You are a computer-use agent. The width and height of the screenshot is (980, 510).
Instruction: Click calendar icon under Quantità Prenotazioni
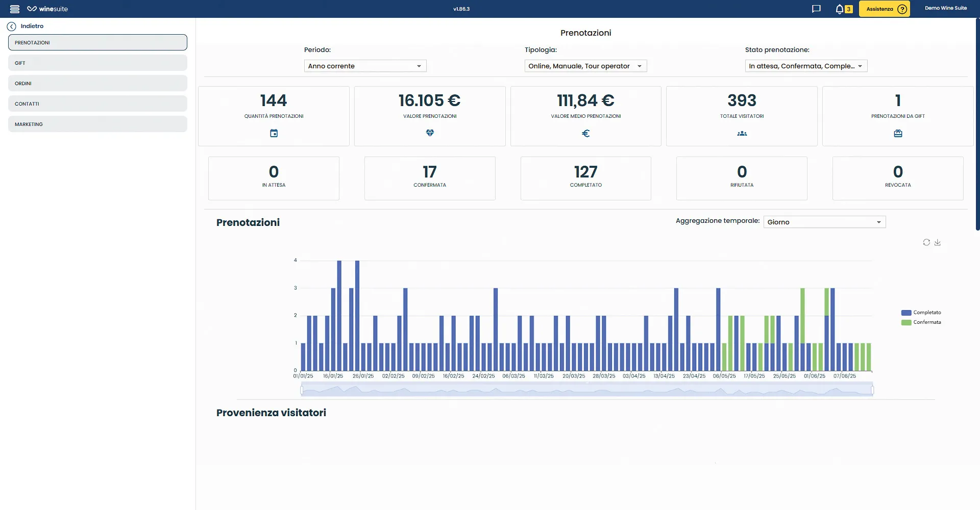pyautogui.click(x=274, y=134)
